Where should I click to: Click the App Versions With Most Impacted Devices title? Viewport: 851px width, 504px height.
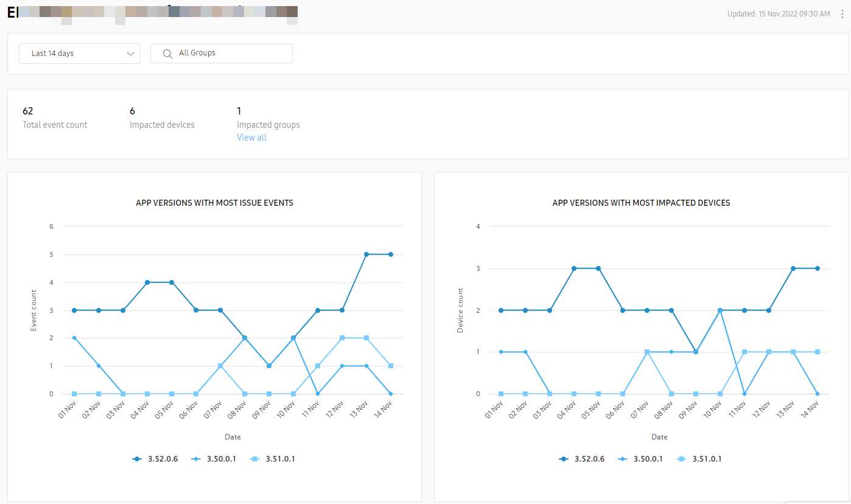tap(641, 203)
